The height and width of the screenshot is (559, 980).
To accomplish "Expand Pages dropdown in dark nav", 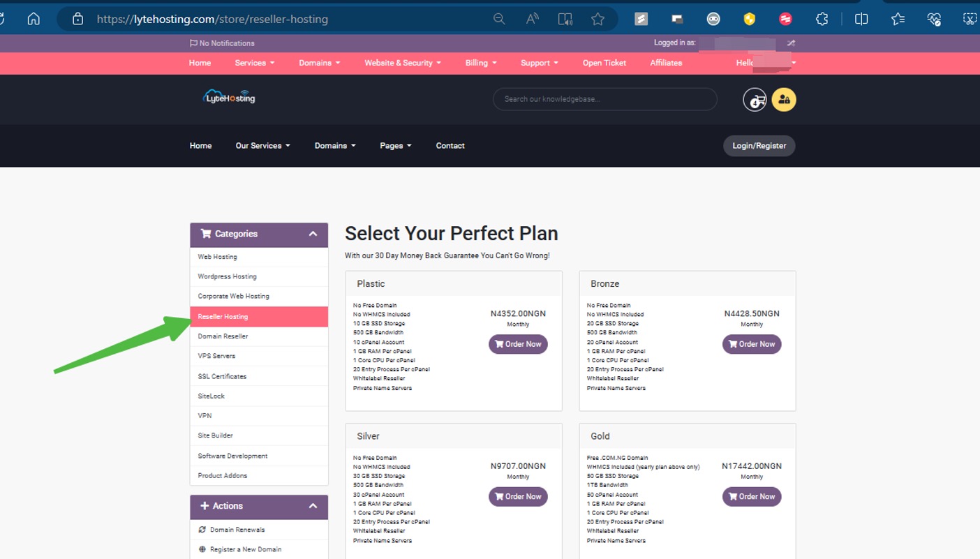I will [396, 146].
